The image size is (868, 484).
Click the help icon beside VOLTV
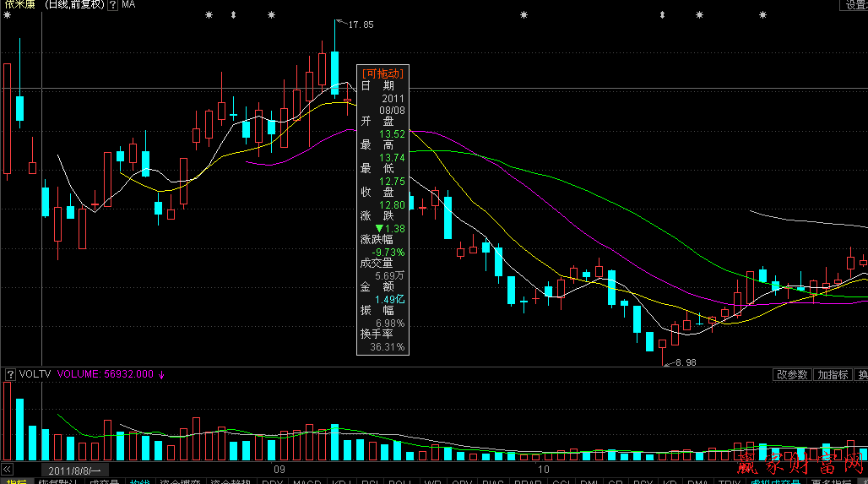pos(10,373)
